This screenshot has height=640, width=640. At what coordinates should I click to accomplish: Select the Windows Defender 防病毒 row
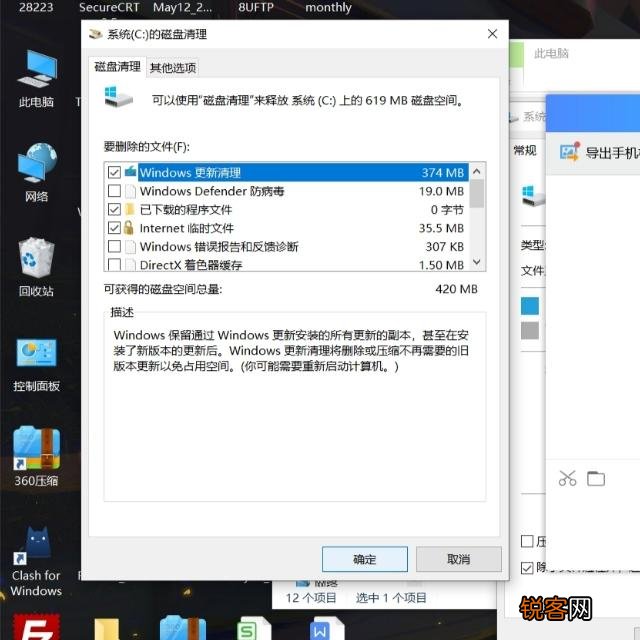point(287,191)
